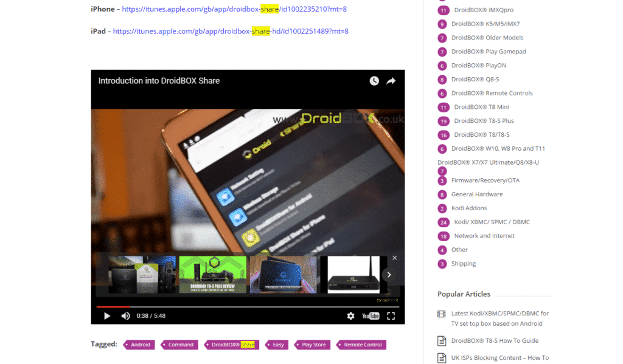Viewport: 623px width, 364px height.
Task: Open DroidBOX® W10, W8 Pro and T11 category
Action: [498, 149]
